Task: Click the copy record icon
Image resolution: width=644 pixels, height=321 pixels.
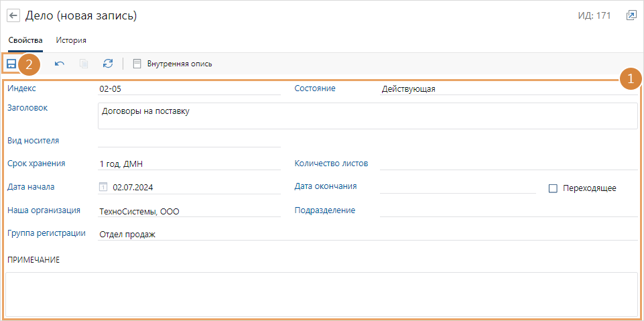Action: [84, 64]
